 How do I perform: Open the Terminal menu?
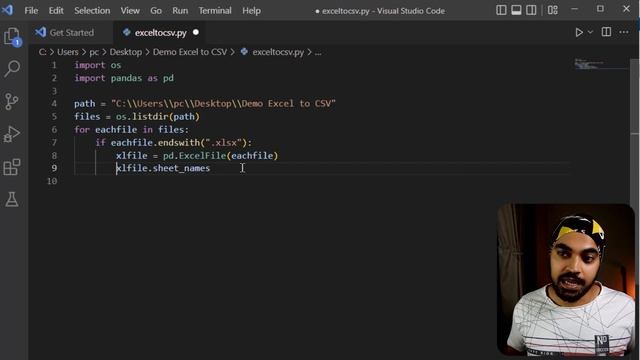pos(215,11)
